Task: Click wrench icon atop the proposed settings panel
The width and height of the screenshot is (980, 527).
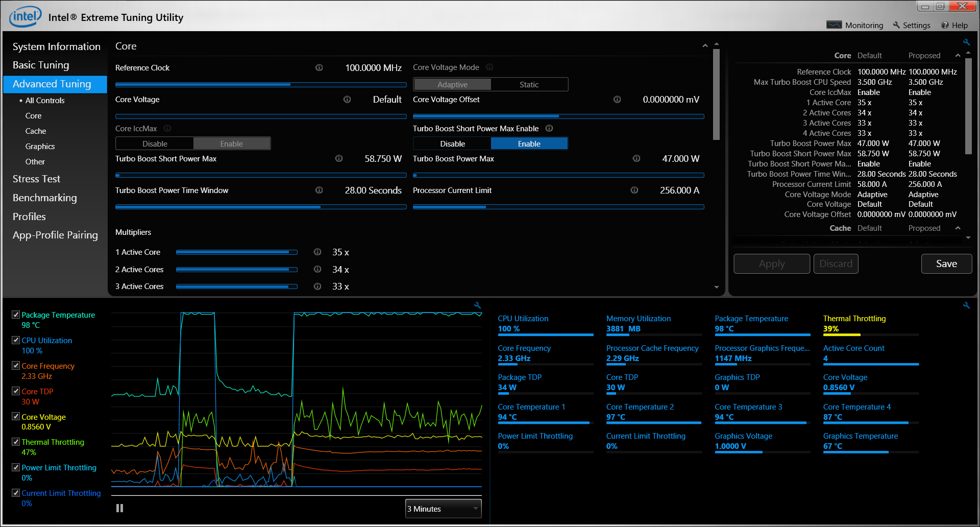Action: [966, 42]
